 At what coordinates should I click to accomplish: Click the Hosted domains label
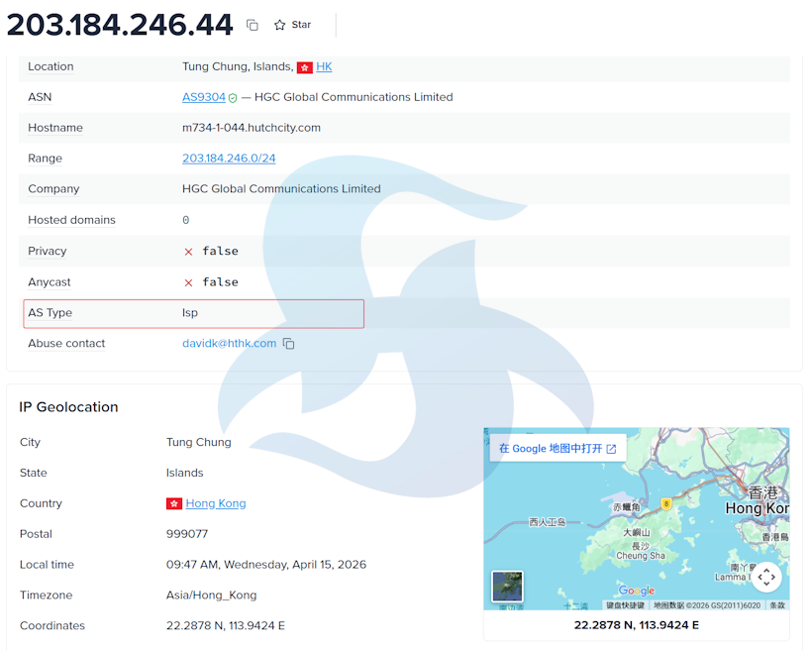[x=71, y=220]
